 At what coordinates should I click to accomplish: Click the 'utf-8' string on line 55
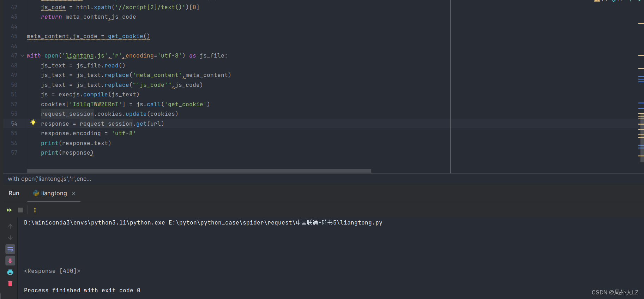[x=124, y=133]
